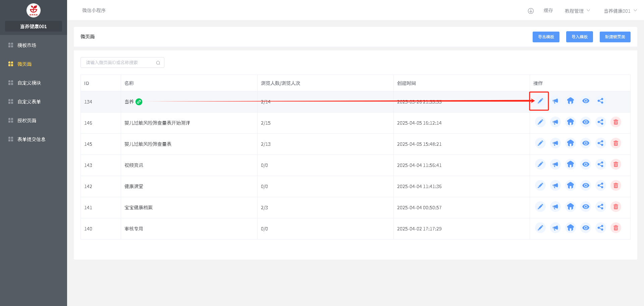This screenshot has width=644, height=306.
Task: Click the share icon for row 143
Action: tap(600, 165)
